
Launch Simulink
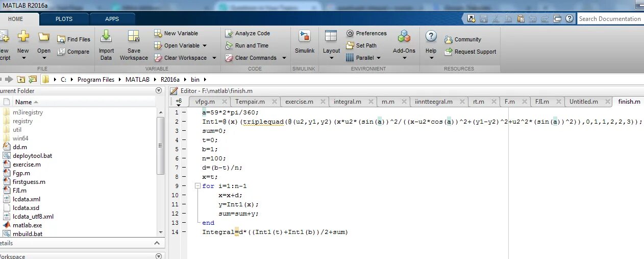click(x=305, y=42)
